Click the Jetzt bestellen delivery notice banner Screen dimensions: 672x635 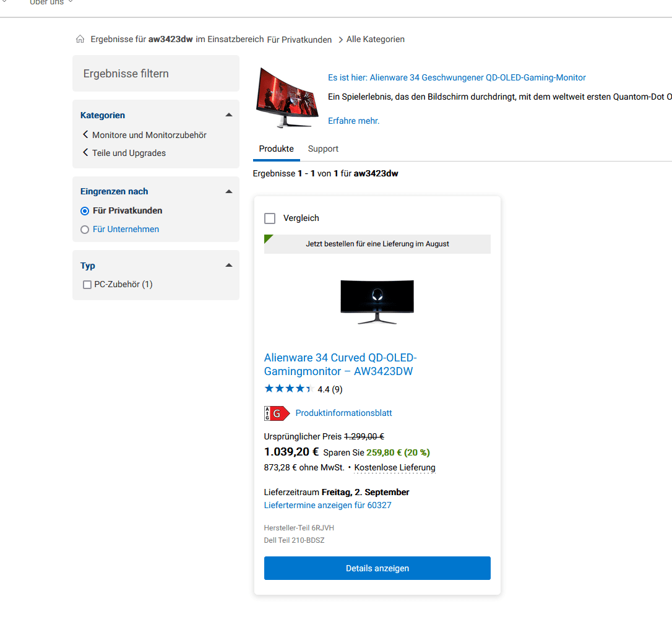(377, 244)
